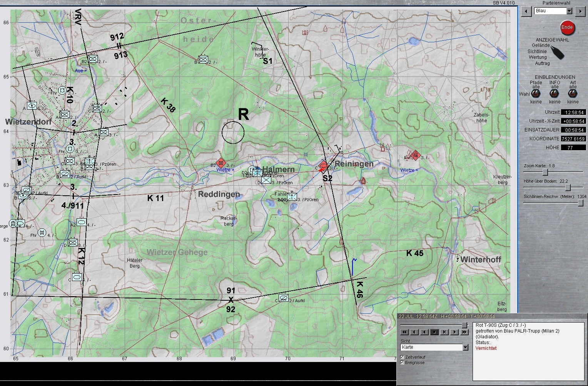588x386 pixels.
Task: Uncheck the Zeitverlauf checkbox
Action: [x=402, y=357]
